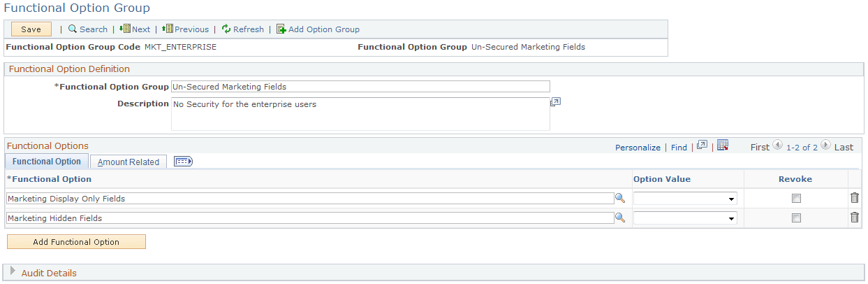
Task: Click View All pop-out grid icon
Action: [703, 145]
